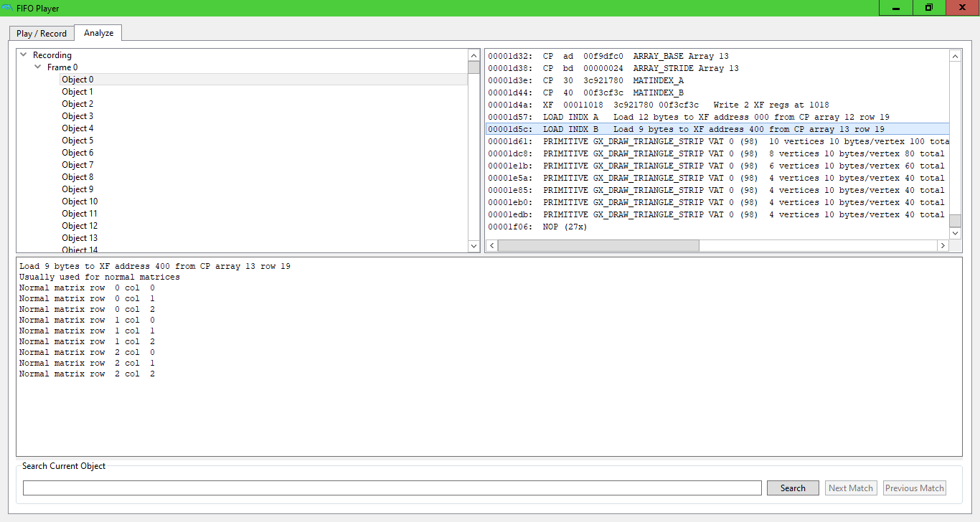Select Object 0 in the tree

pos(77,80)
